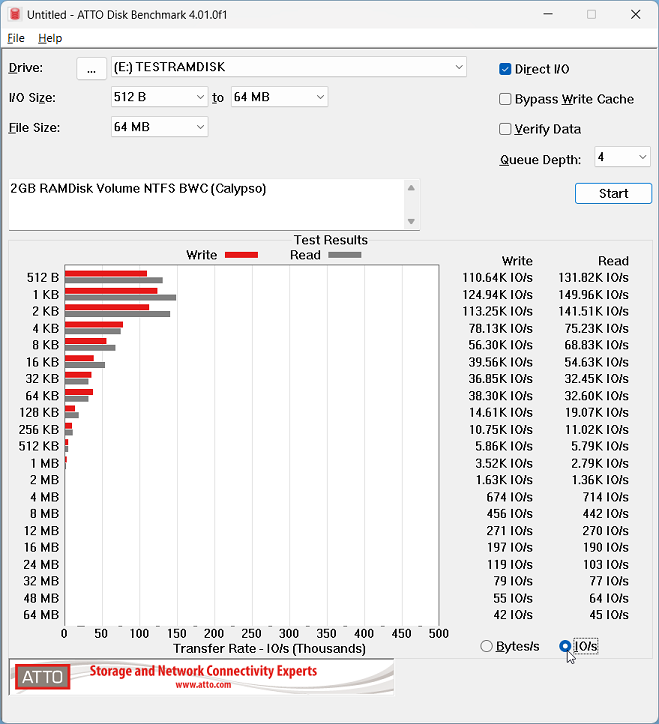This screenshot has width=659, height=724.
Task: Click the 2 KB row label in chart
Action: coord(45,312)
